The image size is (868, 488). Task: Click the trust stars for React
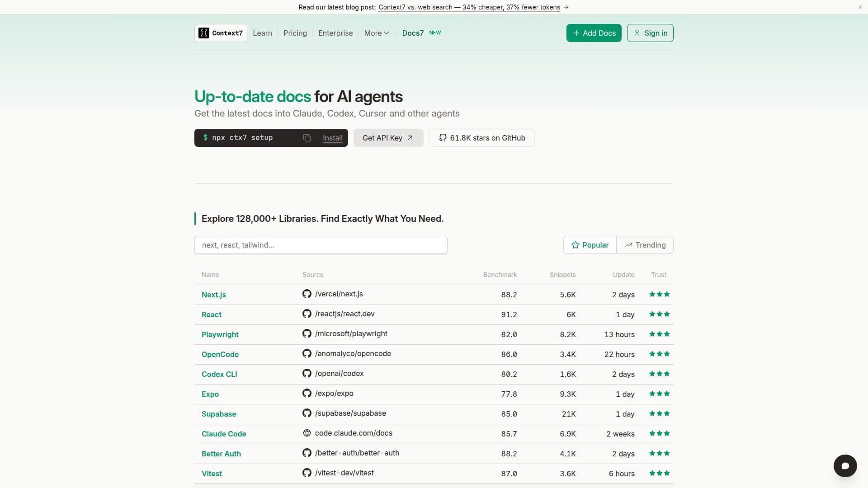(x=660, y=314)
